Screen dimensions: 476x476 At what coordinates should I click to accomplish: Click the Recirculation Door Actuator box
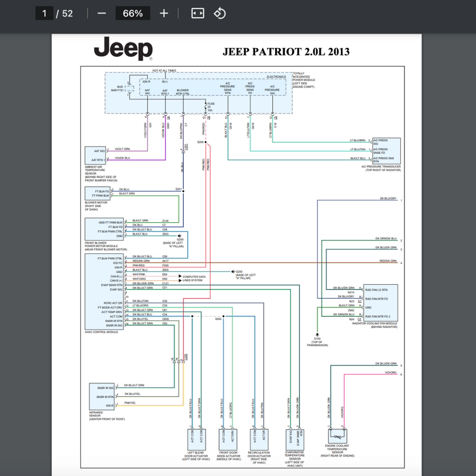[x=259, y=439]
